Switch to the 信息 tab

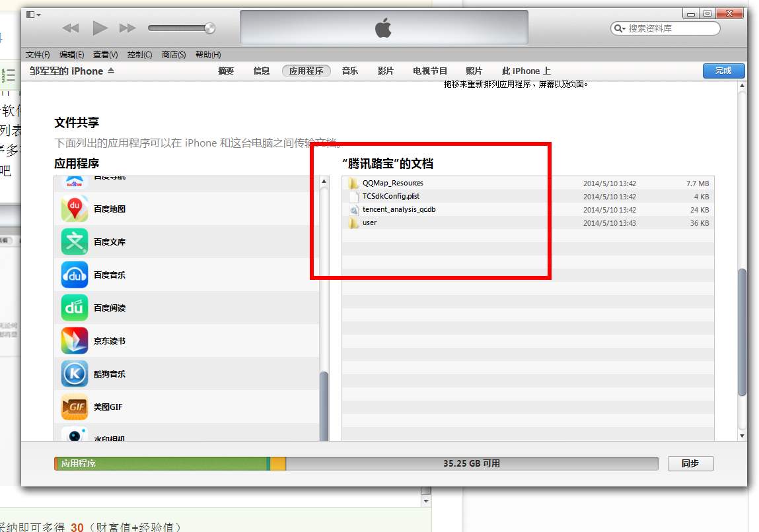pos(262,71)
